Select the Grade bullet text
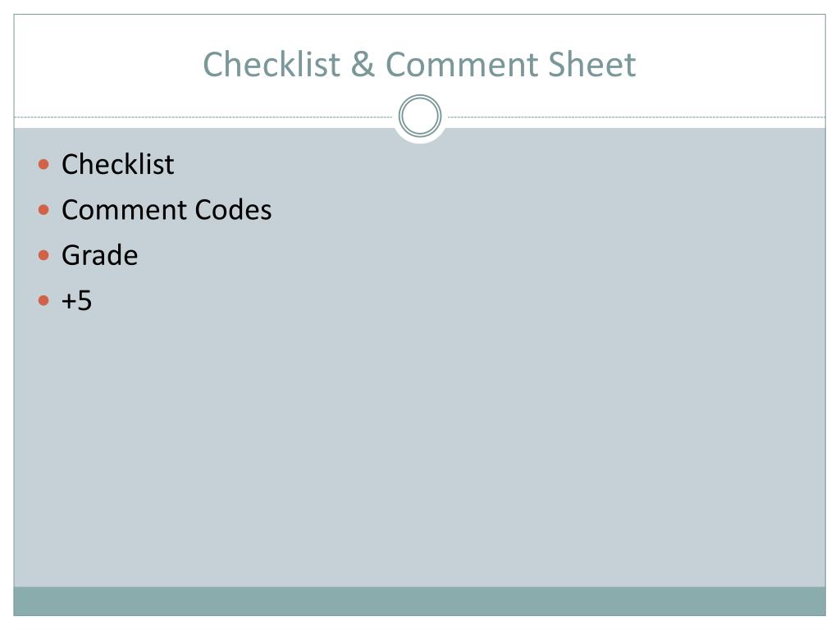The height and width of the screenshot is (630, 840). pyautogui.click(x=99, y=255)
